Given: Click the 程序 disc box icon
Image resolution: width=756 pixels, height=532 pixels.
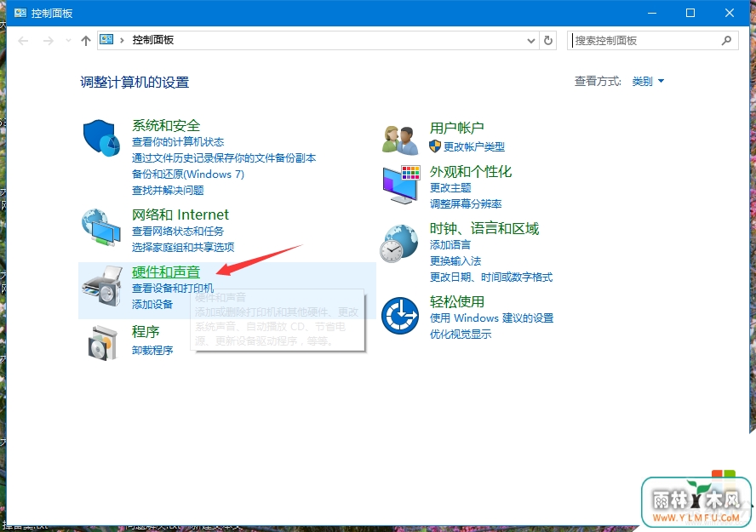Looking at the screenshot, I should tap(103, 343).
